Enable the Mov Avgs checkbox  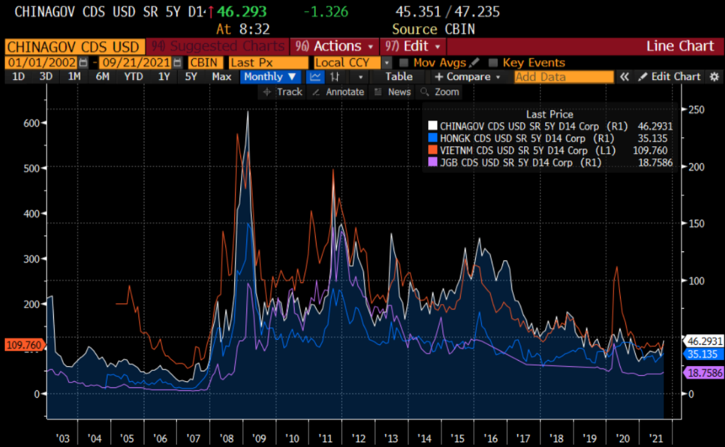pyautogui.click(x=404, y=62)
